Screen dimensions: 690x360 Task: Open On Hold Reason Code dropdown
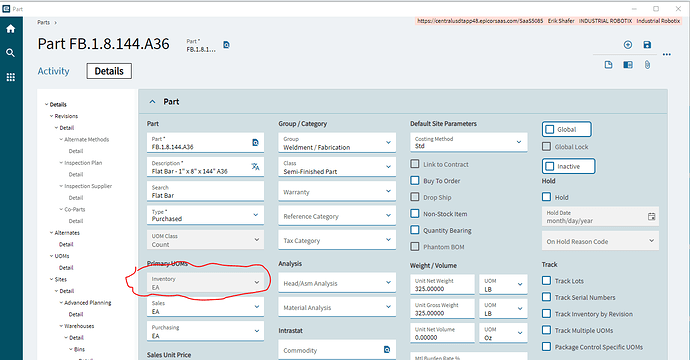[600, 241]
